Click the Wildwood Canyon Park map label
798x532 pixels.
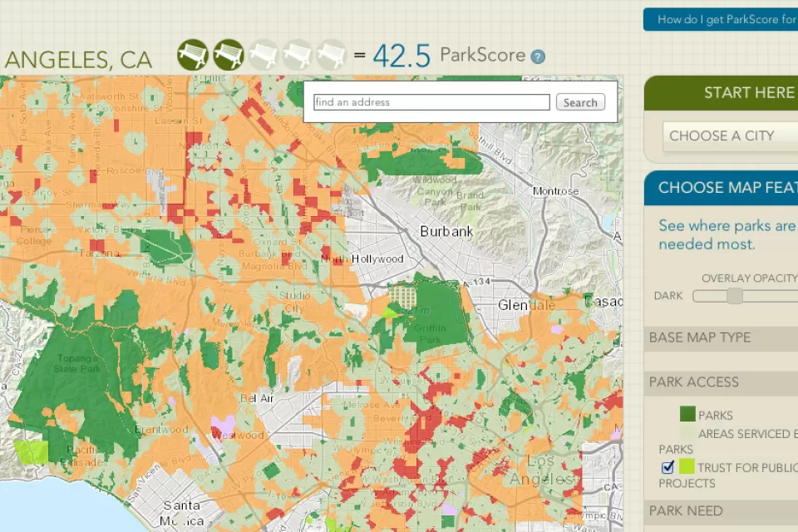(433, 191)
